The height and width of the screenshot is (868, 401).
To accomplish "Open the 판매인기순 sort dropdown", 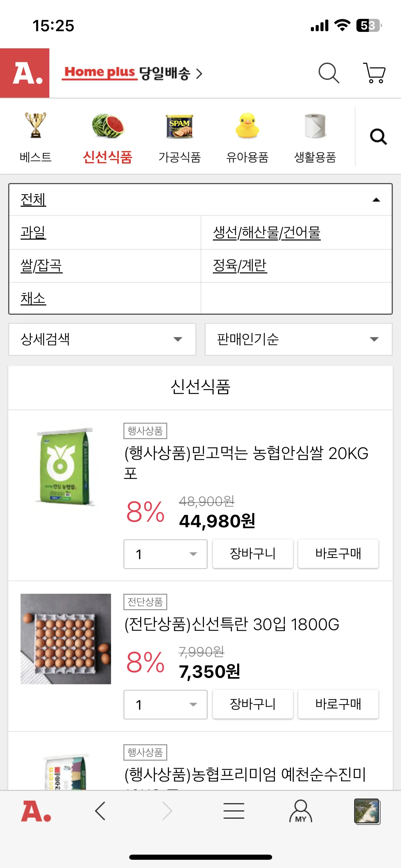I will 298,339.
